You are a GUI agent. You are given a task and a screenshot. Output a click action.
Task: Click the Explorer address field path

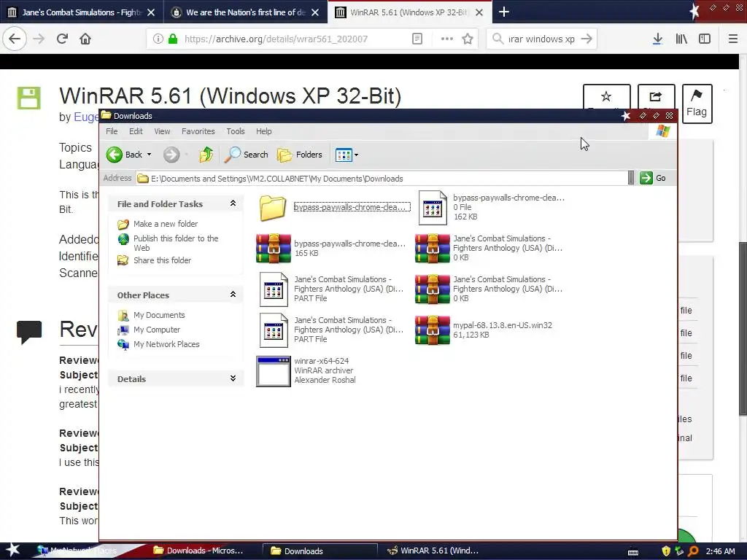pyautogui.click(x=381, y=179)
